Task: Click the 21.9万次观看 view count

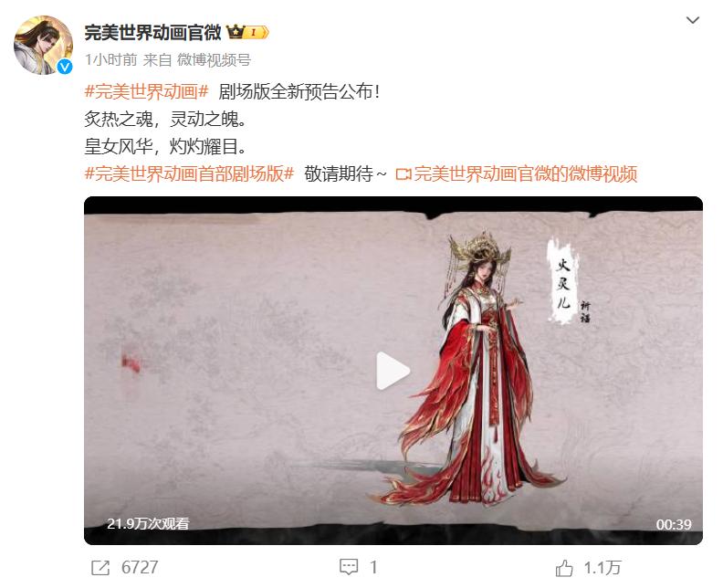Action: (148, 523)
